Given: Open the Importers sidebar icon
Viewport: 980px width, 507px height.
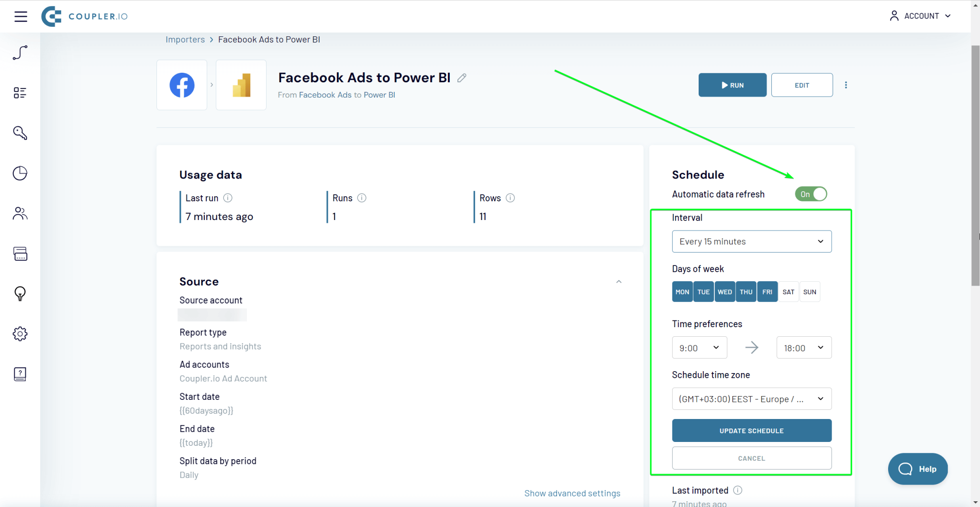Looking at the screenshot, I should tap(20, 53).
